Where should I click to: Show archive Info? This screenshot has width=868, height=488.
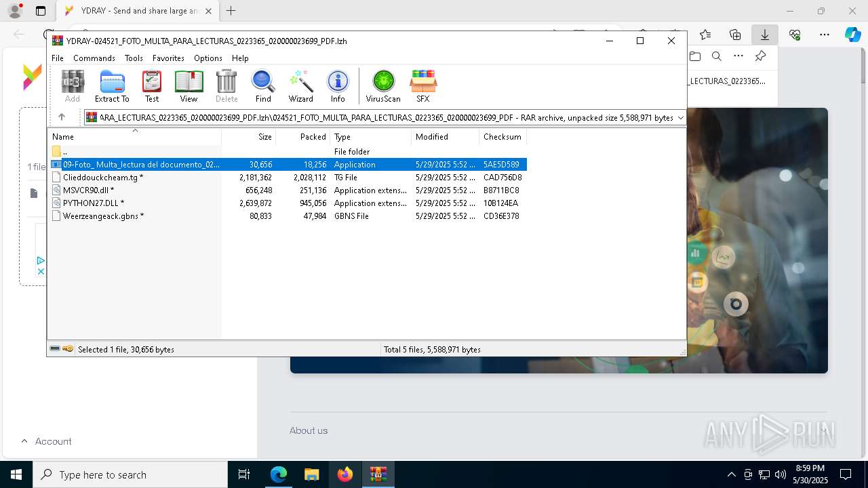point(338,86)
